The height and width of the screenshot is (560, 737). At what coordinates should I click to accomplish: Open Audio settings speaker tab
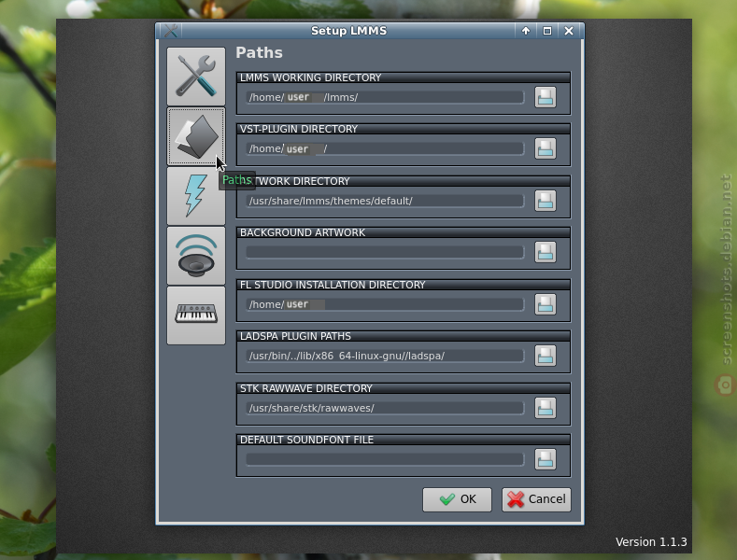196,256
